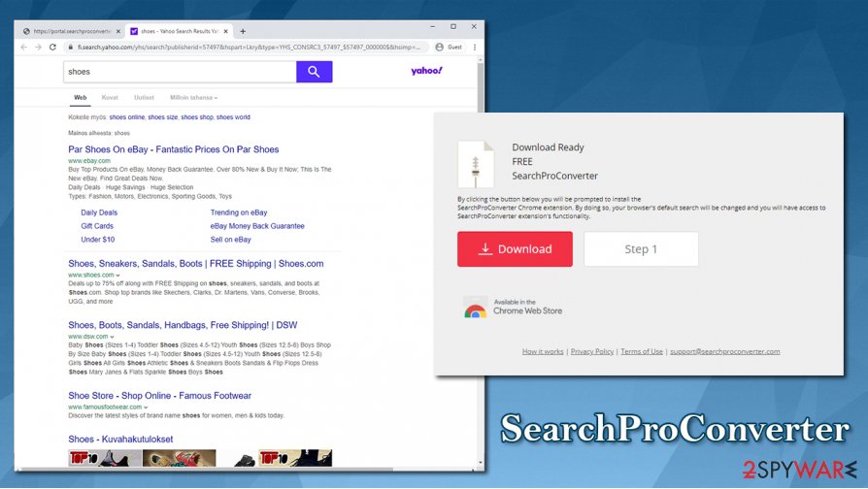Click the zipped file icon
Screen dimensions: 868x489
[x=476, y=164]
